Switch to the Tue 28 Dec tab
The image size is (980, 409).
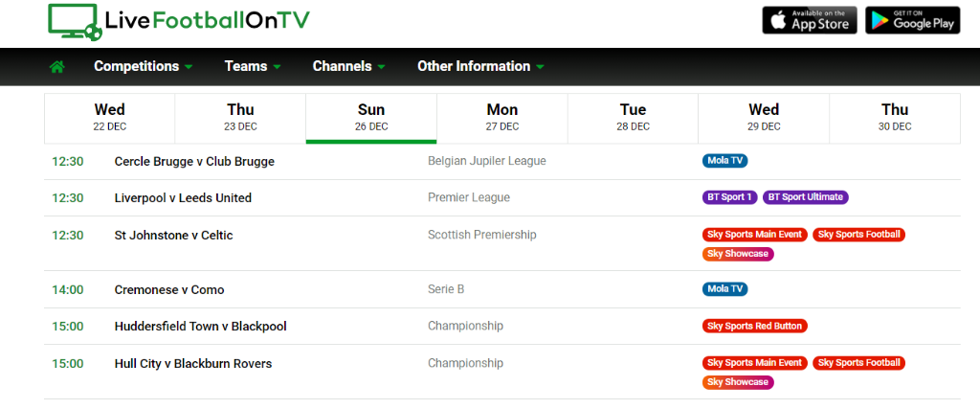[633, 118]
